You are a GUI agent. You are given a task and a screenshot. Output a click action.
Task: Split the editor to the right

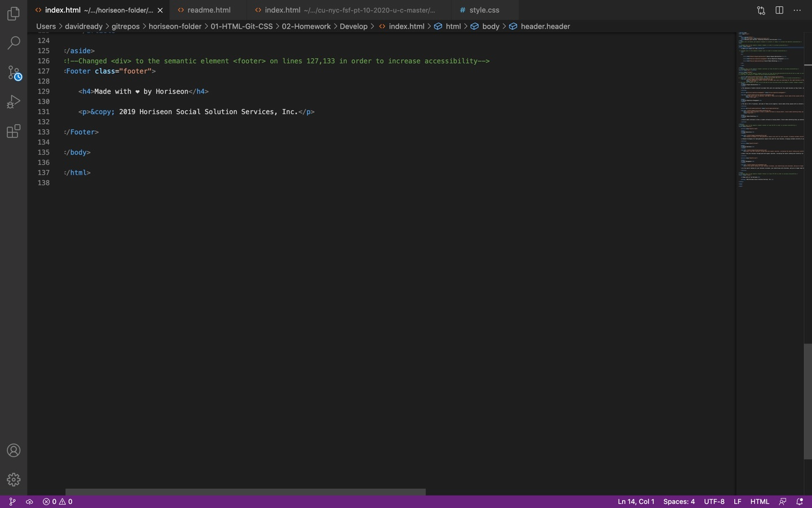pos(779,10)
